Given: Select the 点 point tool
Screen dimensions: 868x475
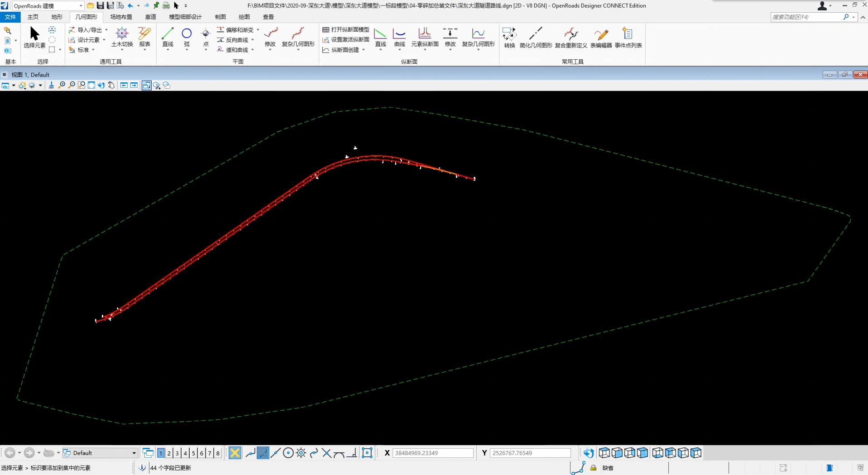Looking at the screenshot, I should [x=206, y=38].
